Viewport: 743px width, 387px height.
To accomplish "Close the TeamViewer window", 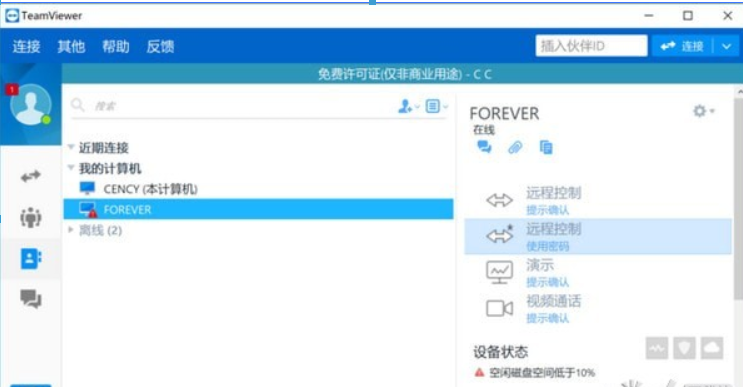I will tap(727, 16).
